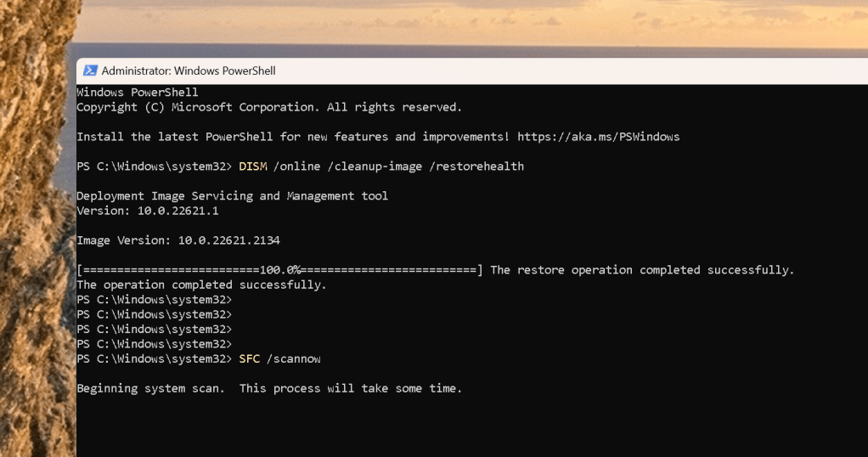Open the https://aka.ms/PSWindows link
The width and height of the screenshot is (868, 457).
(599, 137)
